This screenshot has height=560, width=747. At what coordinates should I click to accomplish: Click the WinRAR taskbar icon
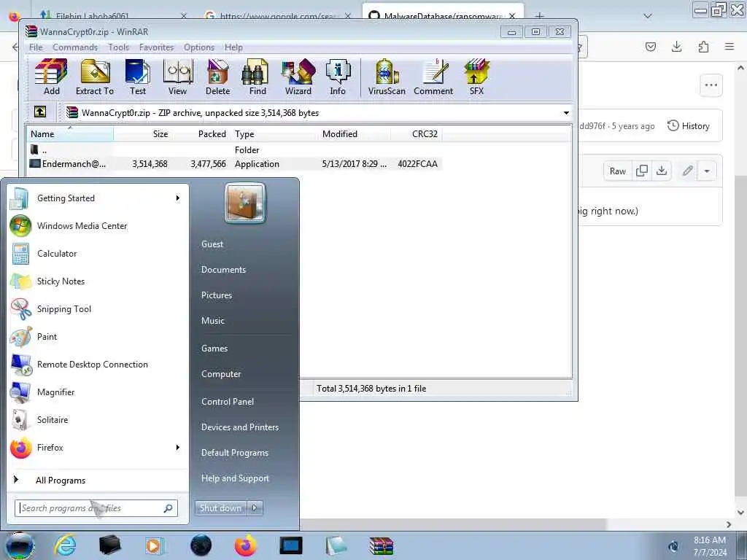pyautogui.click(x=381, y=545)
